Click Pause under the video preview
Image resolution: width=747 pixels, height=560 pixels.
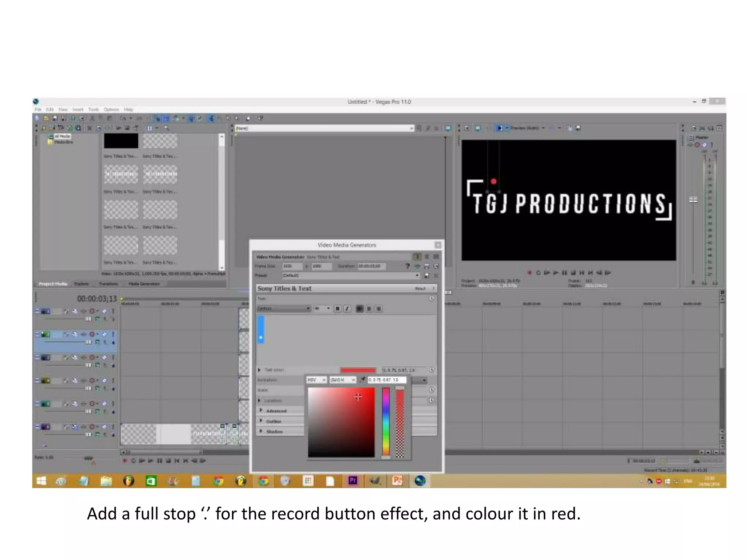click(x=564, y=272)
